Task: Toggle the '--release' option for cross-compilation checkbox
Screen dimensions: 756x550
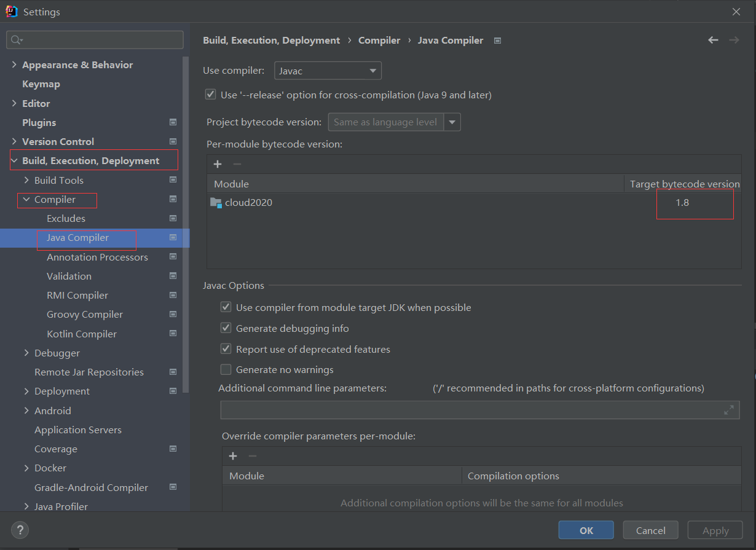Action: pyautogui.click(x=211, y=95)
